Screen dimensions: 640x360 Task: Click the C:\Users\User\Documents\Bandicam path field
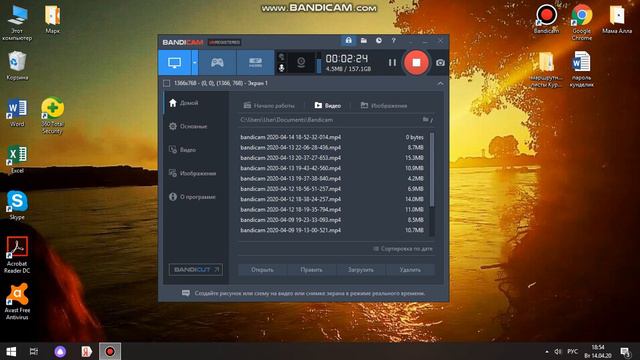click(330, 120)
